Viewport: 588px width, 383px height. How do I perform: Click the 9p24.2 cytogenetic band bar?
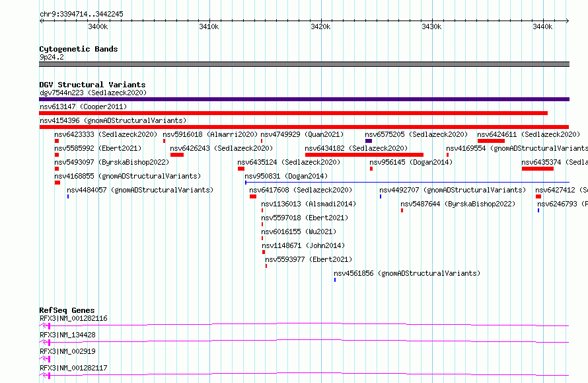[x=304, y=64]
